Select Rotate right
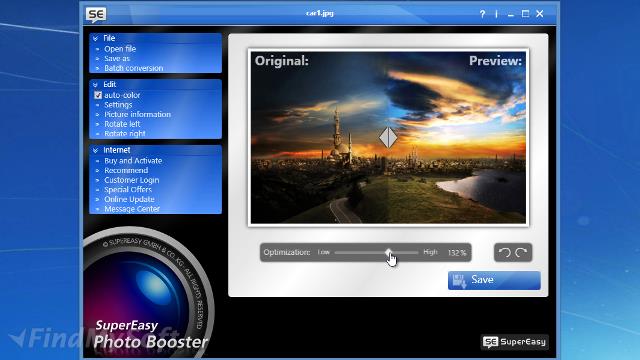640x360 pixels. (x=125, y=133)
